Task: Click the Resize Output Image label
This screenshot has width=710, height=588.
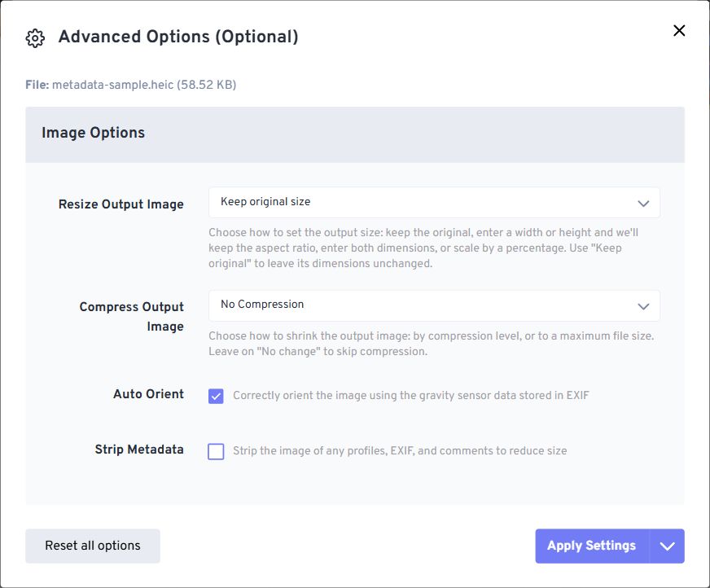Action: point(121,204)
